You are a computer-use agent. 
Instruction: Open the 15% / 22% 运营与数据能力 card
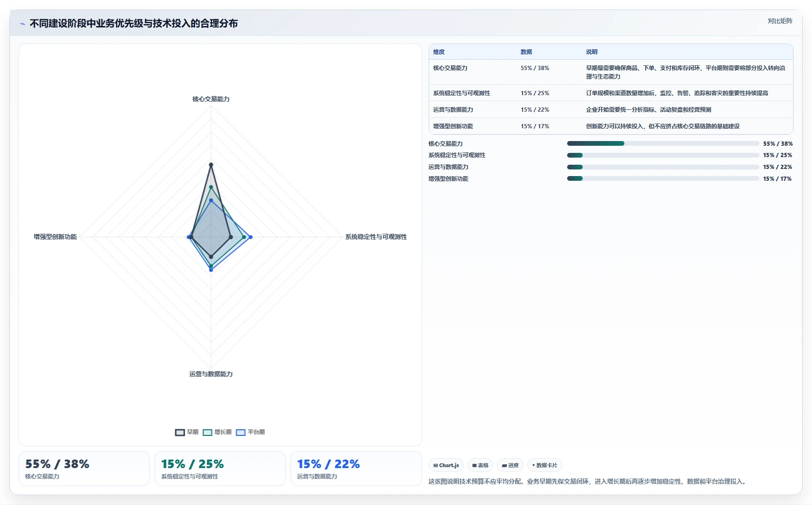click(356, 469)
